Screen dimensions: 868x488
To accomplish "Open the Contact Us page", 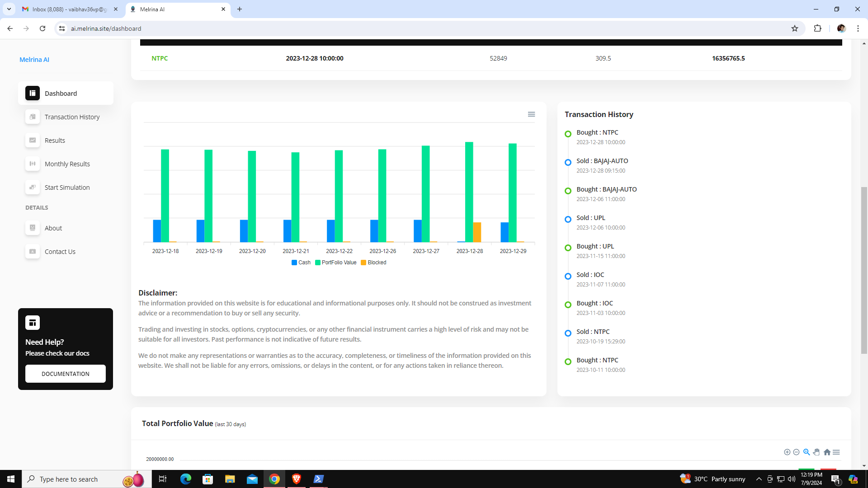I will pos(60,252).
